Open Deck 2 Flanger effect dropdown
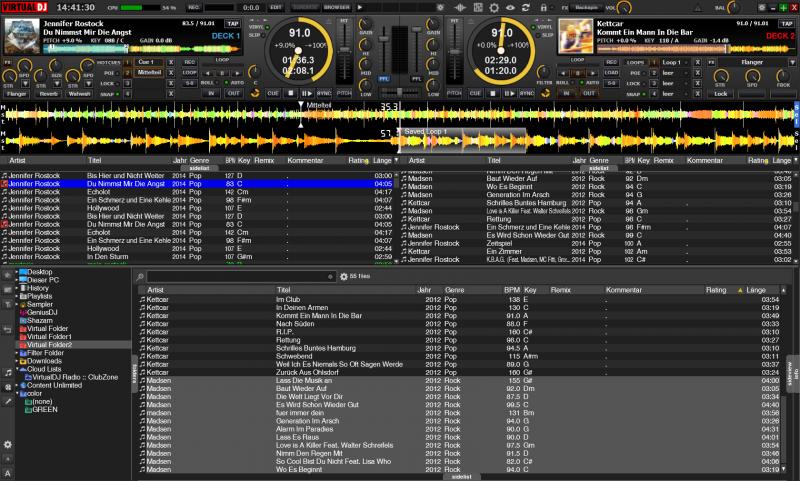The width and height of the screenshot is (800, 481). [x=792, y=62]
